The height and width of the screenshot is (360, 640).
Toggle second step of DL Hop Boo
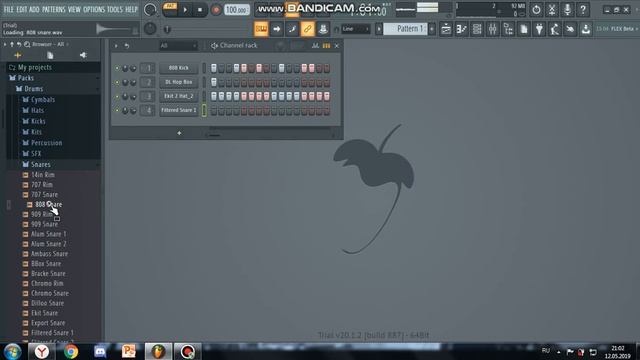[x=221, y=82]
